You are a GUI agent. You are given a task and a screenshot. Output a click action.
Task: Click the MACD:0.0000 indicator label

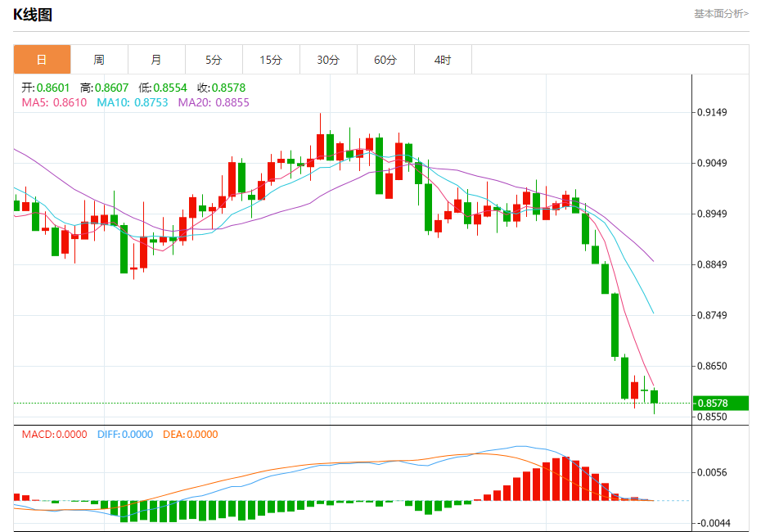[x=54, y=435]
